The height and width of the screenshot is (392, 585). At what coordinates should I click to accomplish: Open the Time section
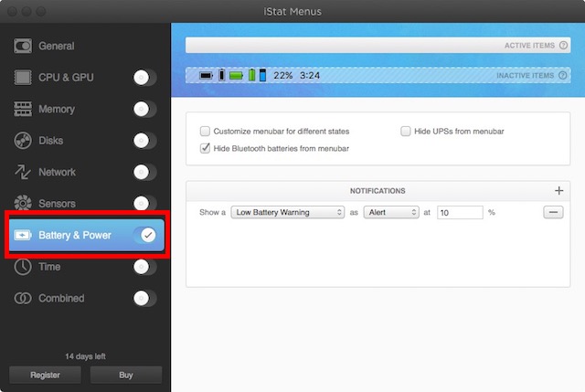[49, 267]
